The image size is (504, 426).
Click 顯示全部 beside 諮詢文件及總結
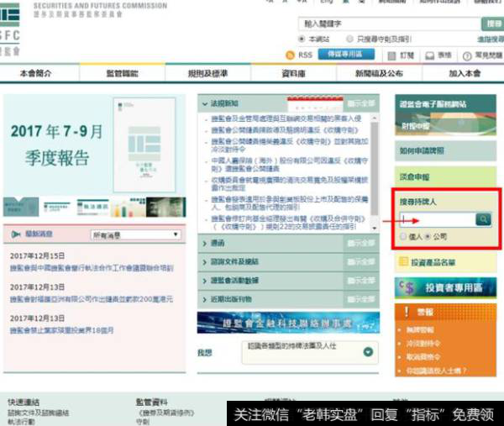coord(361,261)
